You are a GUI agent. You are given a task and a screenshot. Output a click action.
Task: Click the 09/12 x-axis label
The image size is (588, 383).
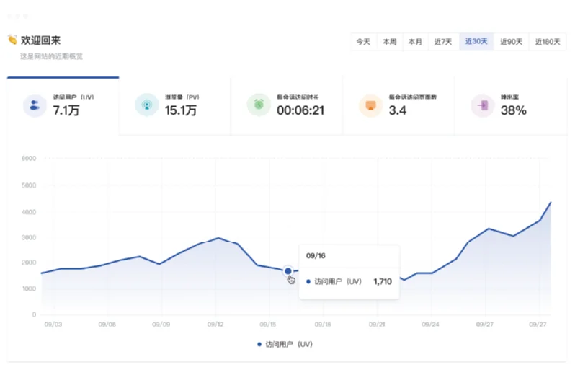(x=215, y=324)
